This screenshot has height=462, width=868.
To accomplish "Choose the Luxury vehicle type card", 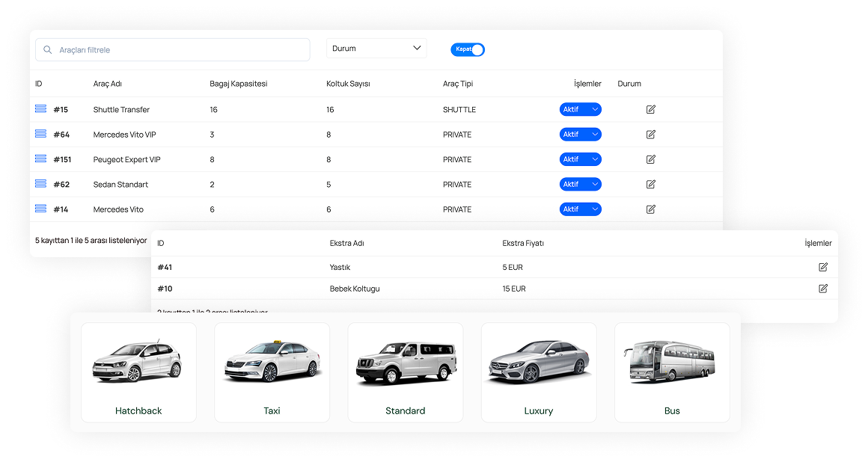I will point(539,372).
